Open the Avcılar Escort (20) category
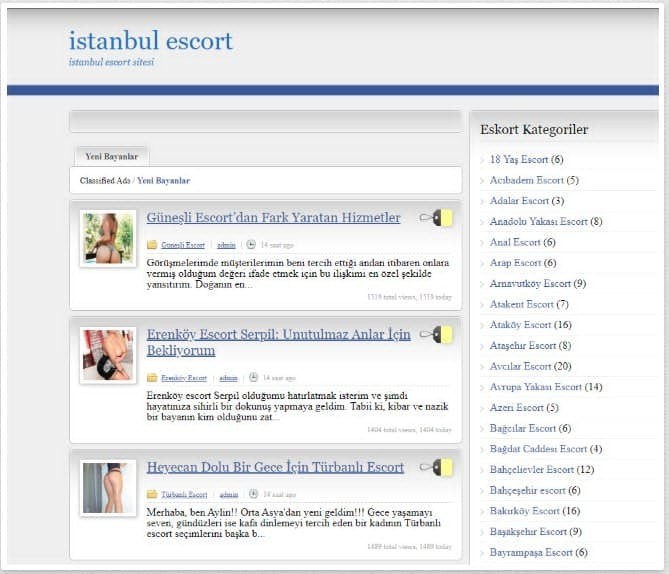 [530, 366]
